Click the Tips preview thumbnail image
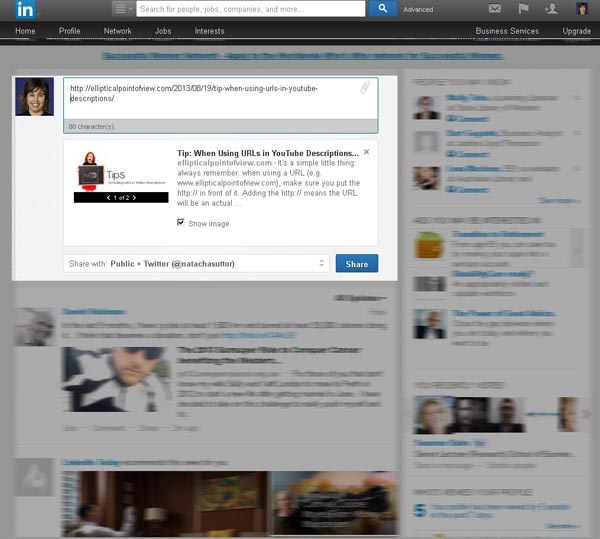The height and width of the screenshot is (539, 600). [x=121, y=171]
